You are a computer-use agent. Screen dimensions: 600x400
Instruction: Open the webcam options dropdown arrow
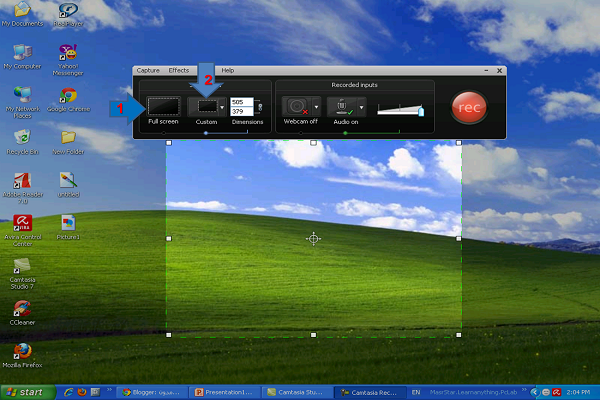point(316,107)
